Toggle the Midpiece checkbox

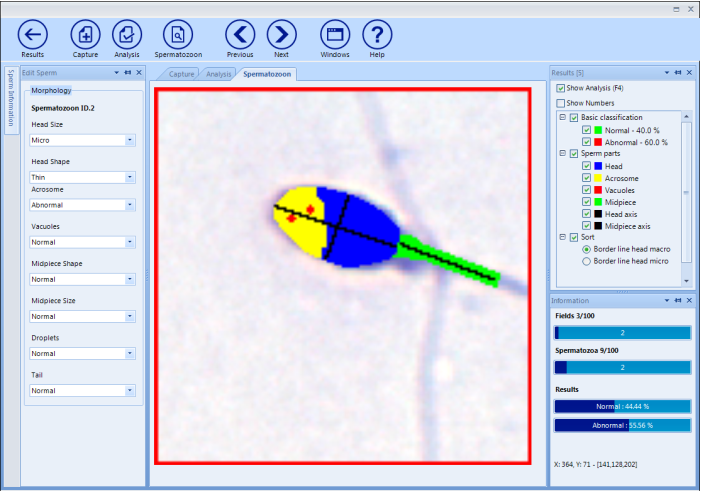(587, 202)
